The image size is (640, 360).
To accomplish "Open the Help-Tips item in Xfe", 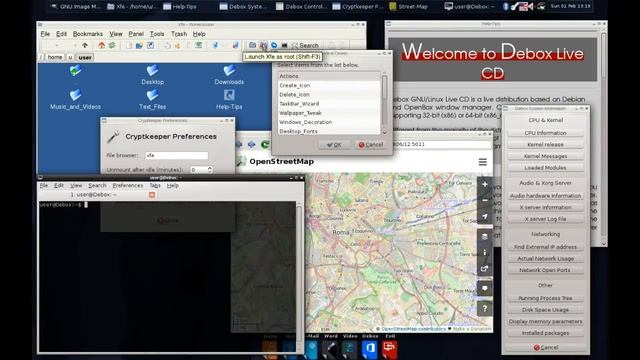I will coord(229,100).
